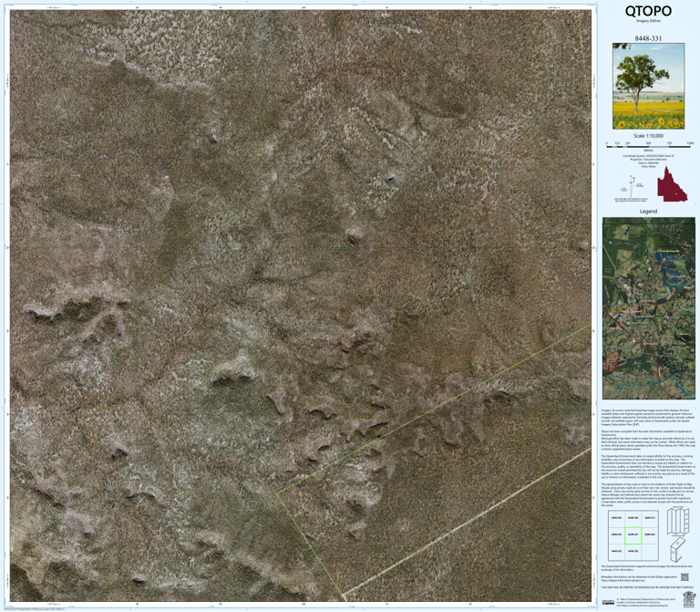The height and width of the screenshot is (612, 700).
Task: Click the vertical folds diagram
Action: 678,521
